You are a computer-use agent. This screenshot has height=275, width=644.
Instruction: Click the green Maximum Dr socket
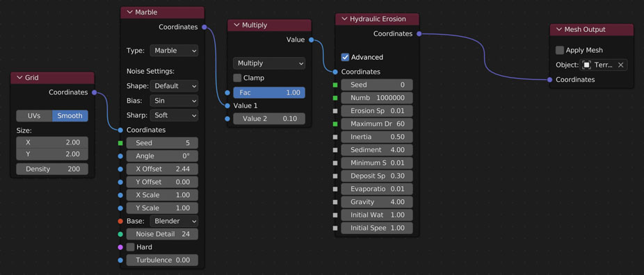(x=335, y=124)
